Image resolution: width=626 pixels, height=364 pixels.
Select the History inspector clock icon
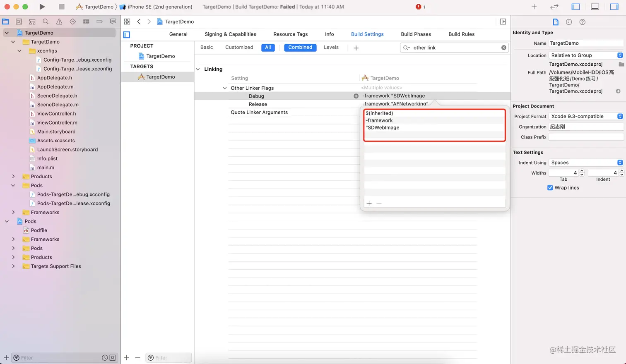[569, 22]
